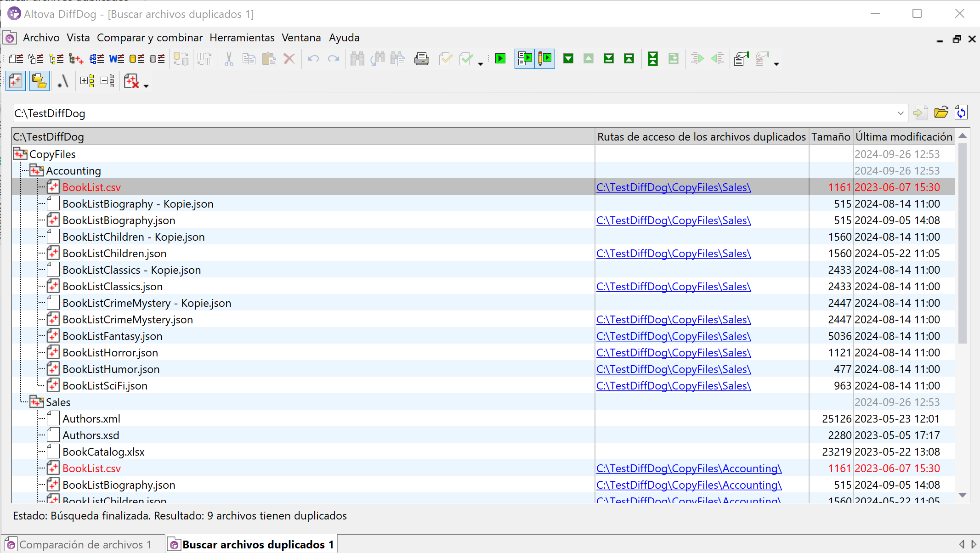Open dropdown arrow after green checkmark icon
980x553 pixels.
click(x=481, y=64)
